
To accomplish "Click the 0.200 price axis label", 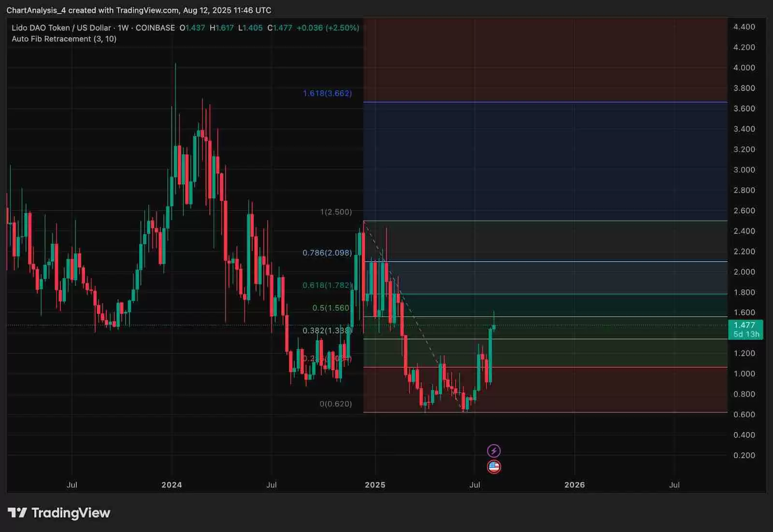I will click(744, 455).
